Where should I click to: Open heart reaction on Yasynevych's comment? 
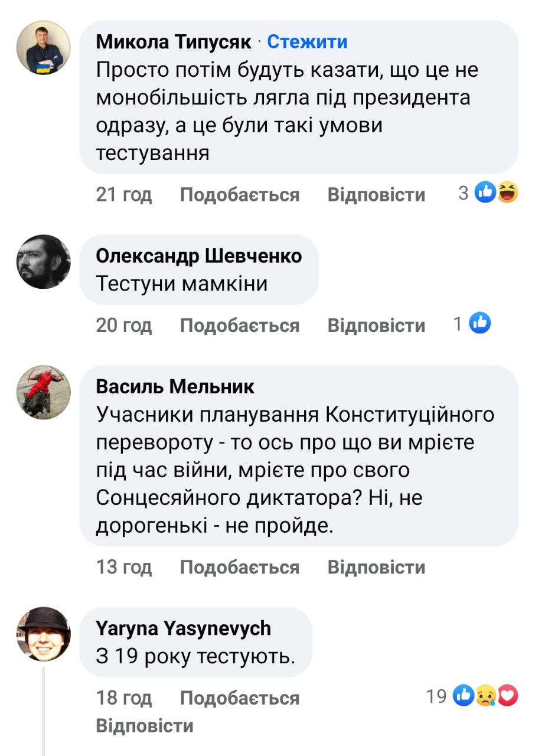[508, 697]
